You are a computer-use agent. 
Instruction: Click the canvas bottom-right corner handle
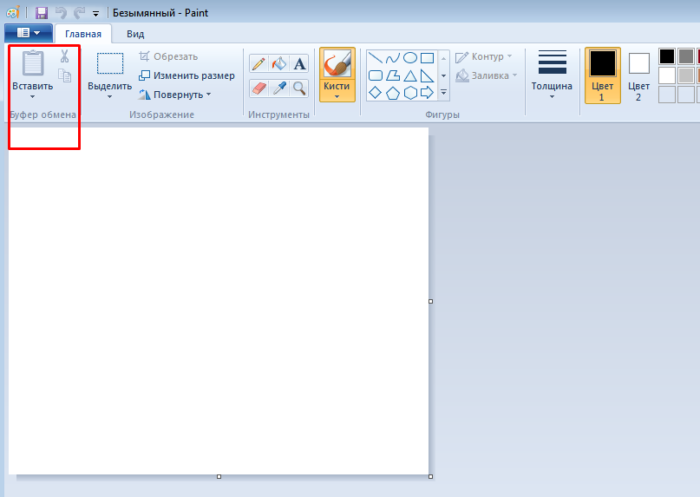(x=430, y=476)
